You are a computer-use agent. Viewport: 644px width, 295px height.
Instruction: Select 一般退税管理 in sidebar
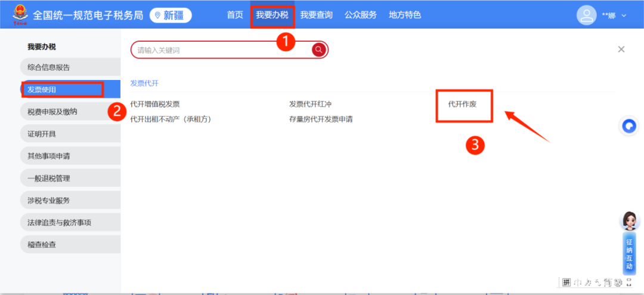click(x=70, y=178)
